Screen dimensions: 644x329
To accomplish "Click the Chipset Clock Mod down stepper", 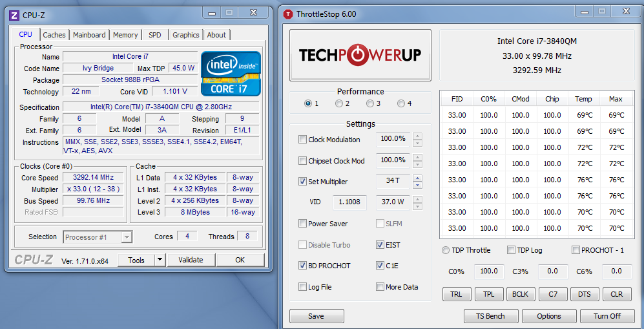I will (418, 164).
